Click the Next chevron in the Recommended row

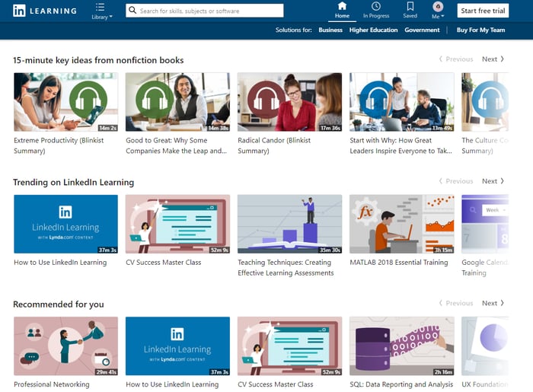[x=503, y=303]
